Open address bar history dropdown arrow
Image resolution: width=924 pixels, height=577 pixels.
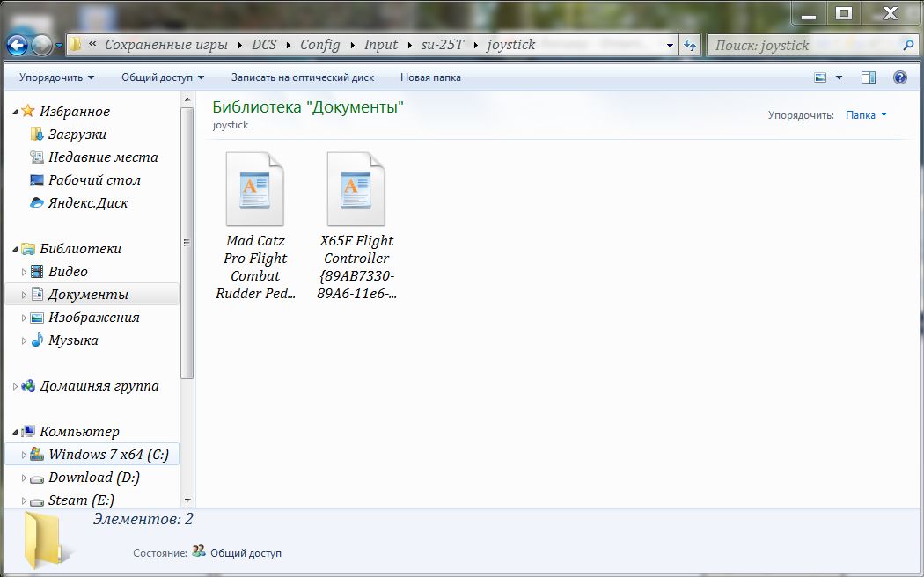click(x=670, y=46)
